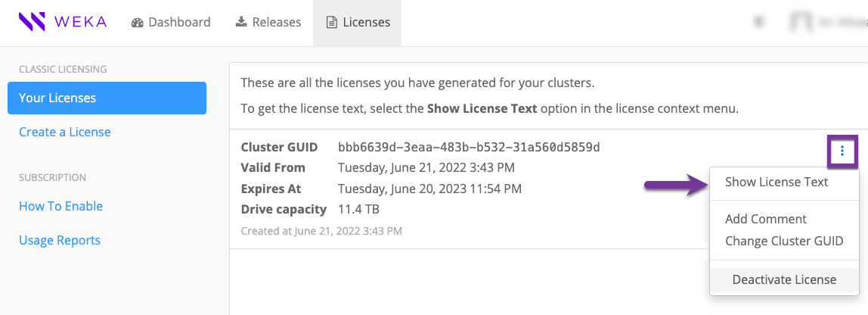Viewport: 868px width, 315px height.
Task: Go to the Releases download tab
Action: (x=268, y=23)
